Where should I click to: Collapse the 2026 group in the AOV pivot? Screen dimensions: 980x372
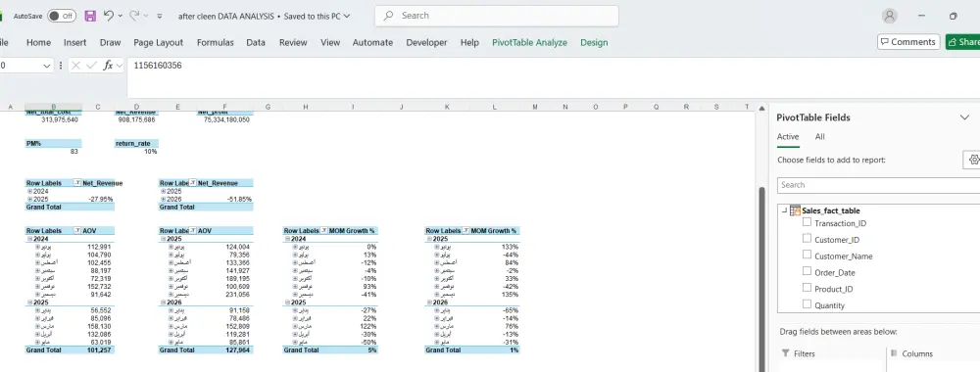[163, 302]
